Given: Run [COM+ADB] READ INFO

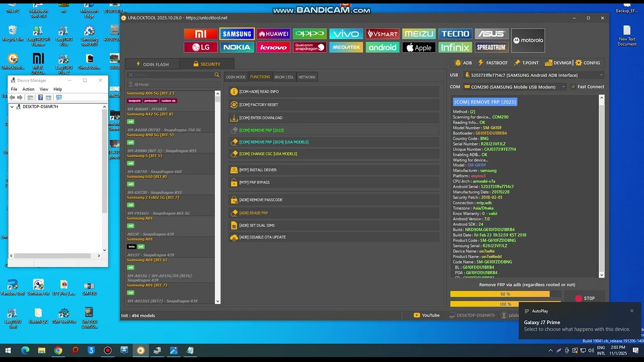Looking at the screenshot, I should pos(334,92).
